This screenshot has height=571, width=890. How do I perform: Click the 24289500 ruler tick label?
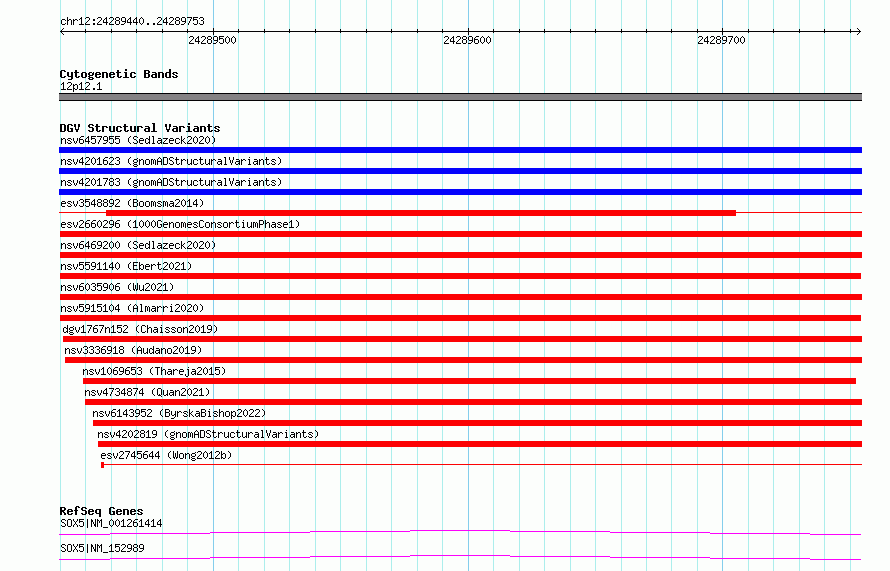pos(212,40)
